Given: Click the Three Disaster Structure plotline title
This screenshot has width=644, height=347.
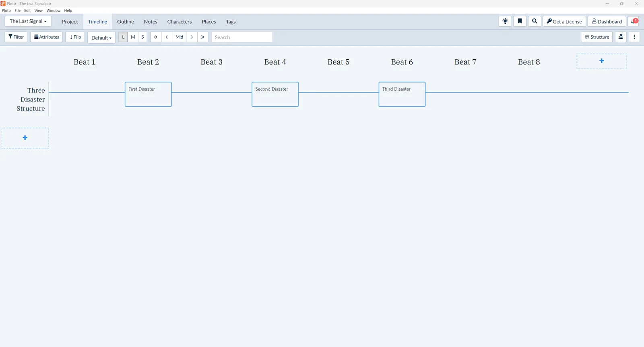Looking at the screenshot, I should pyautogui.click(x=31, y=100).
